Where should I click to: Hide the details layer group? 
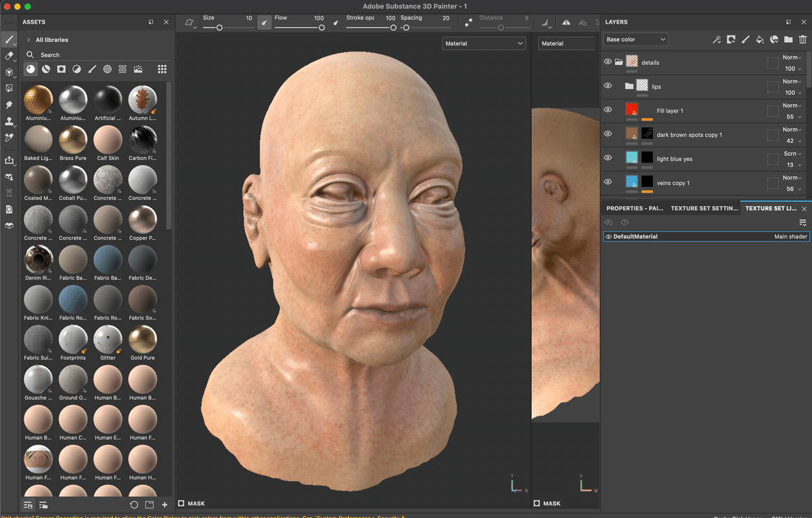tap(608, 62)
